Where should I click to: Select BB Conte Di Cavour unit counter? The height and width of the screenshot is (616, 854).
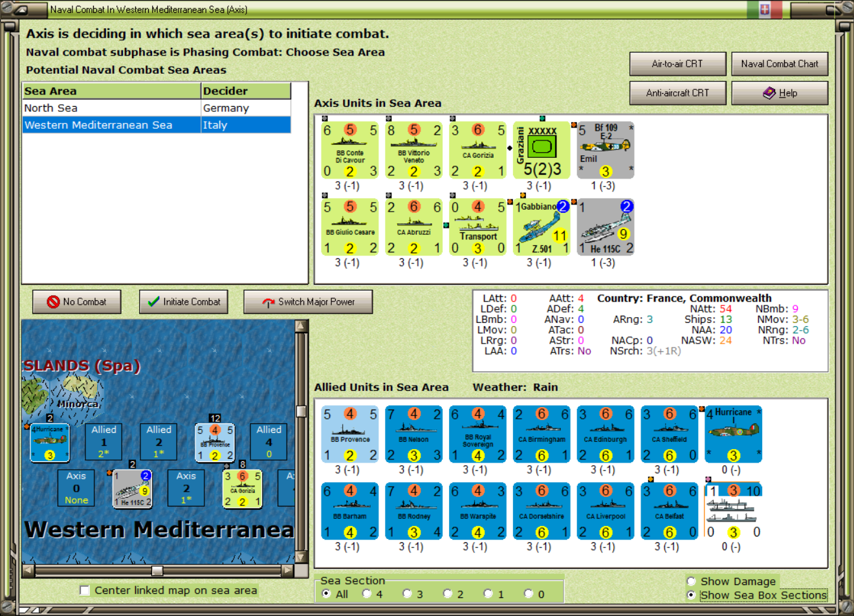[x=350, y=150]
